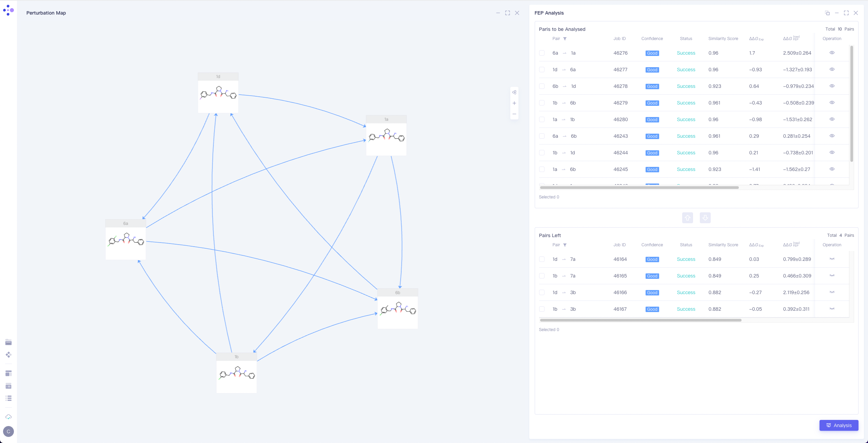Open Pair filter in Pairs Left table

(565, 245)
